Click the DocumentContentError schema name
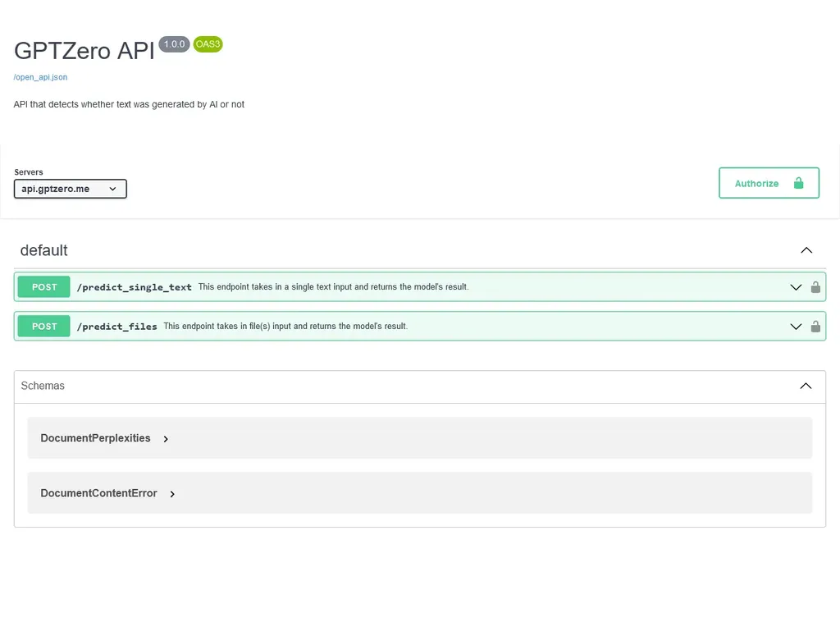The image size is (840, 622). 98,493
